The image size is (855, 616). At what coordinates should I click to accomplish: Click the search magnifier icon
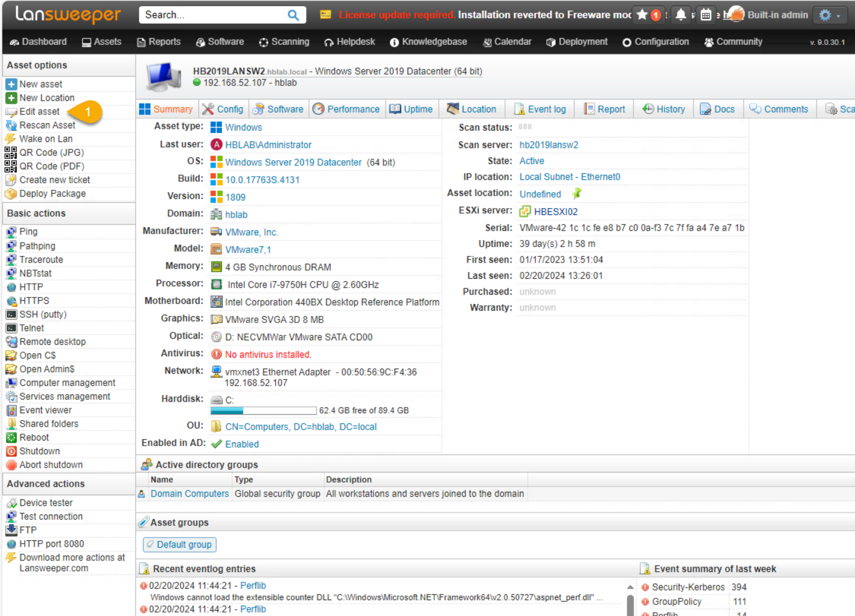pos(293,15)
